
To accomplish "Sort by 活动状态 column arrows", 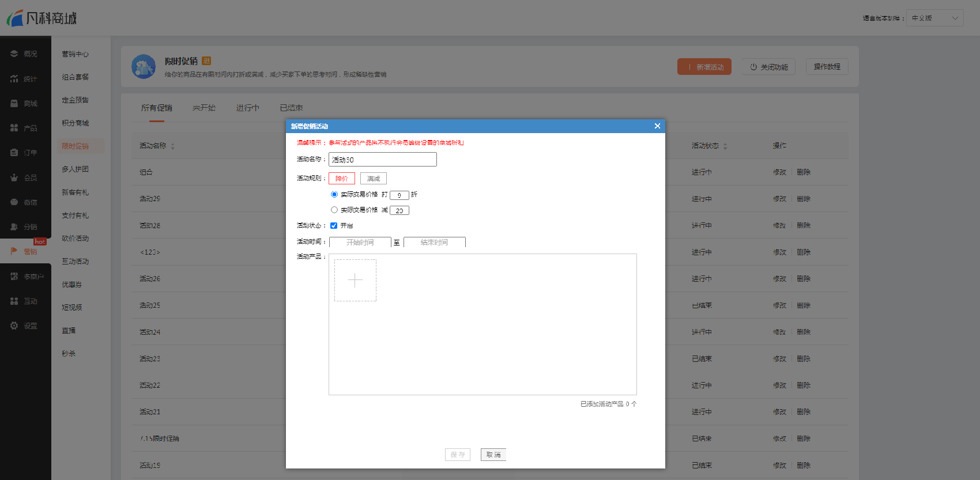I will 725,146.
